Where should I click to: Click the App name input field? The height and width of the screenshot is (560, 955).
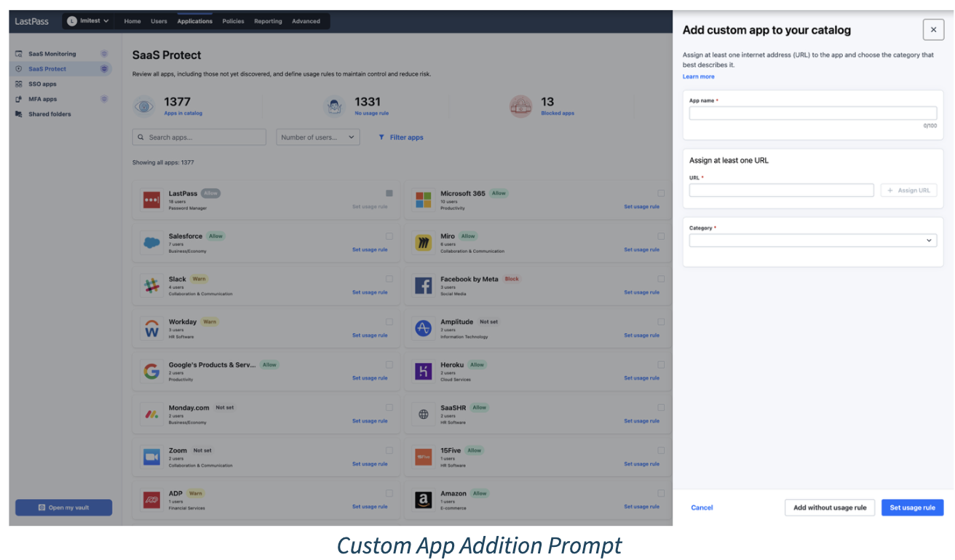point(812,113)
